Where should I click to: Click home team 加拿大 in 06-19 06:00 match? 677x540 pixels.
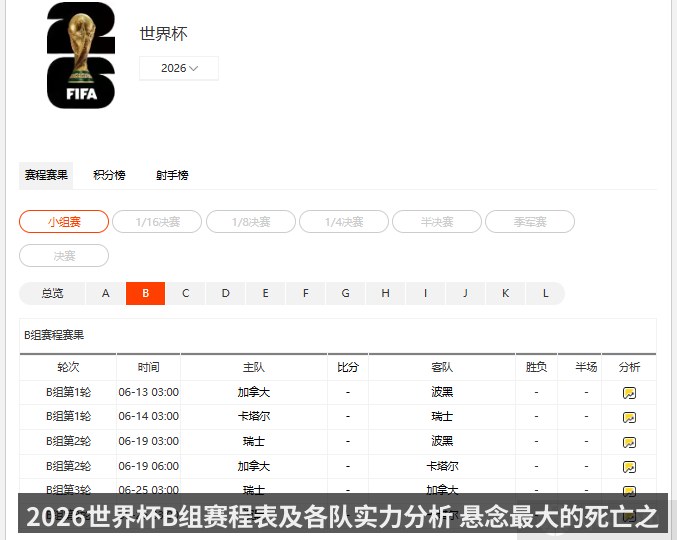(253, 466)
